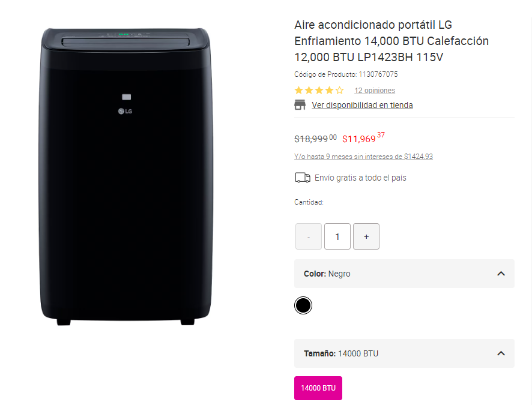Collapse the Tamaño: 14000 BTU section
The width and height of the screenshot is (532, 405).
[501, 353]
